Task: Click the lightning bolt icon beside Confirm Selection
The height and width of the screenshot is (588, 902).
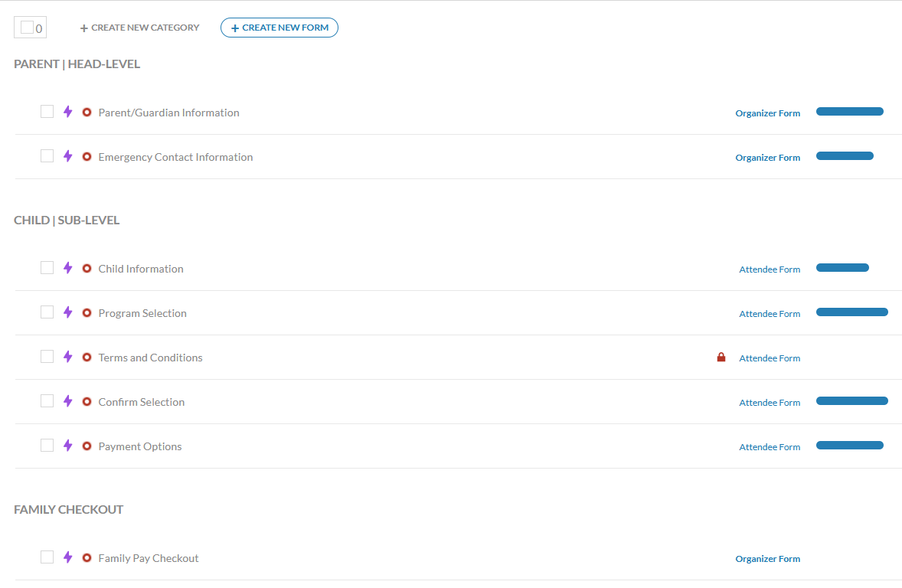Action: (x=67, y=401)
